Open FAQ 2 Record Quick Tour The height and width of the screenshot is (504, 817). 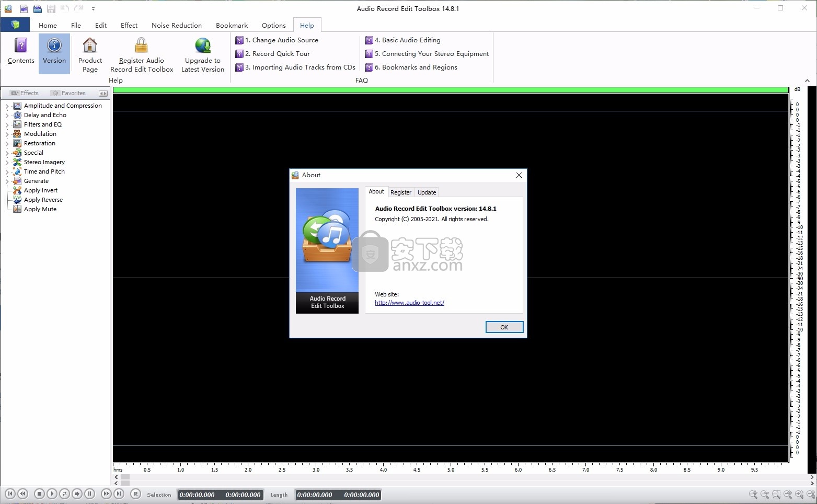click(273, 54)
